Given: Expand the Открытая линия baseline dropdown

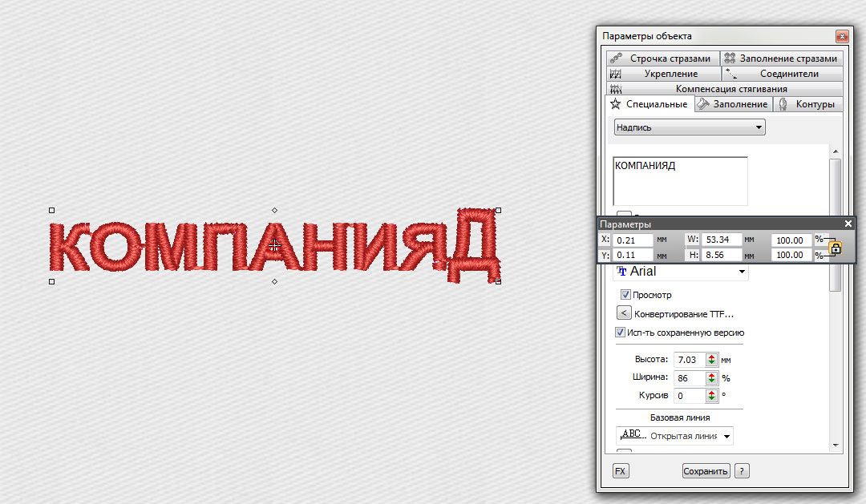Looking at the screenshot, I should tap(674, 436).
